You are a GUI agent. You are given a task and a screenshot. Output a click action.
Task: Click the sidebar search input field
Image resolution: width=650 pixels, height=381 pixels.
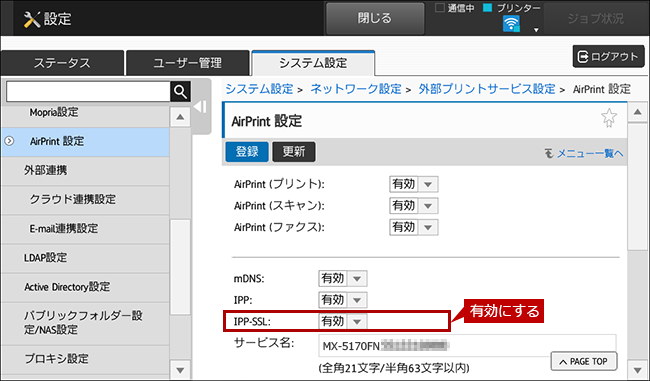tap(88, 91)
